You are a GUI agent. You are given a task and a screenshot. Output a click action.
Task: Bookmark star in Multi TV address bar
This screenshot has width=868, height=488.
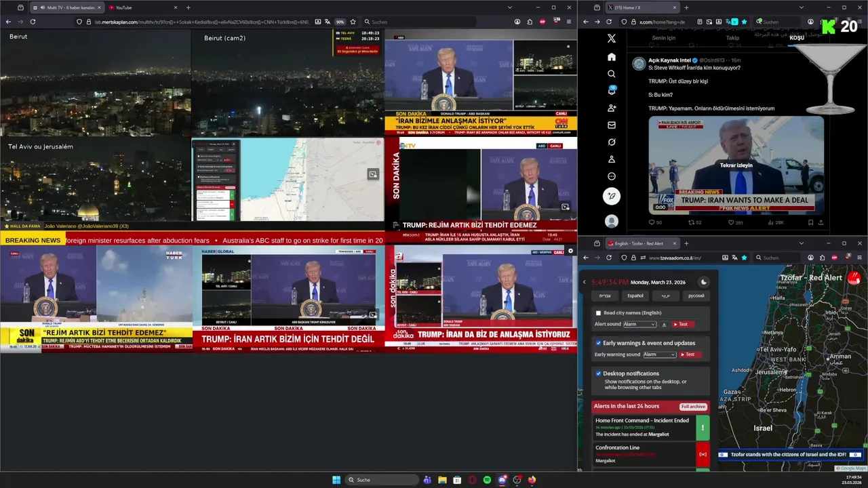point(353,22)
